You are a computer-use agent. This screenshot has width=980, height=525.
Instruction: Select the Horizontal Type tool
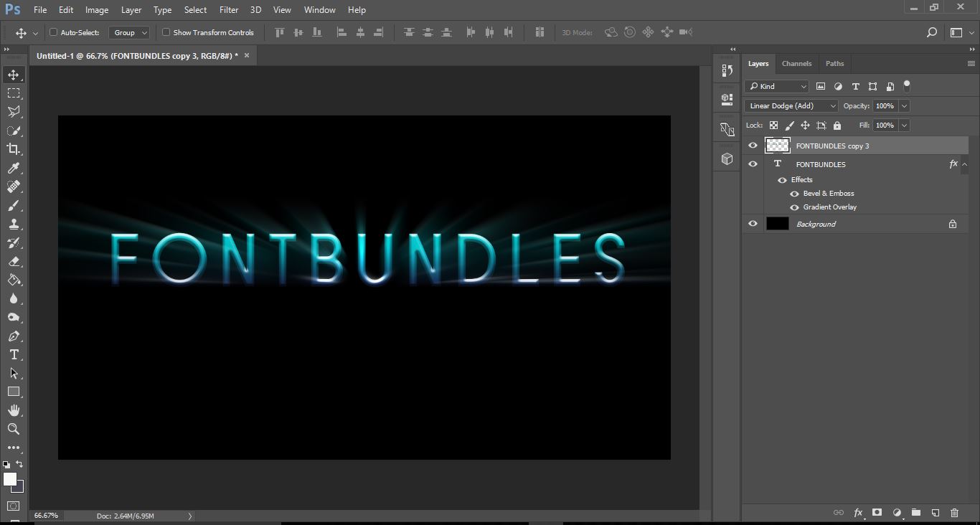[x=14, y=354]
